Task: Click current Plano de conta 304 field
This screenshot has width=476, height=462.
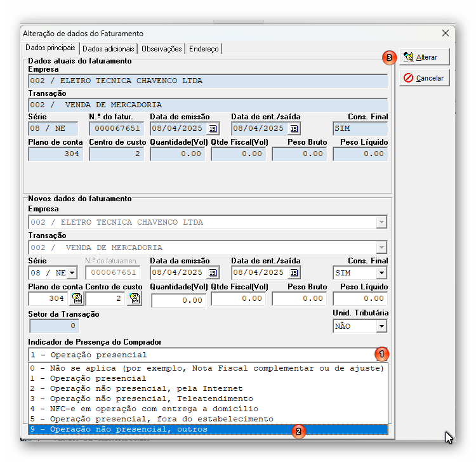Action: point(56,154)
